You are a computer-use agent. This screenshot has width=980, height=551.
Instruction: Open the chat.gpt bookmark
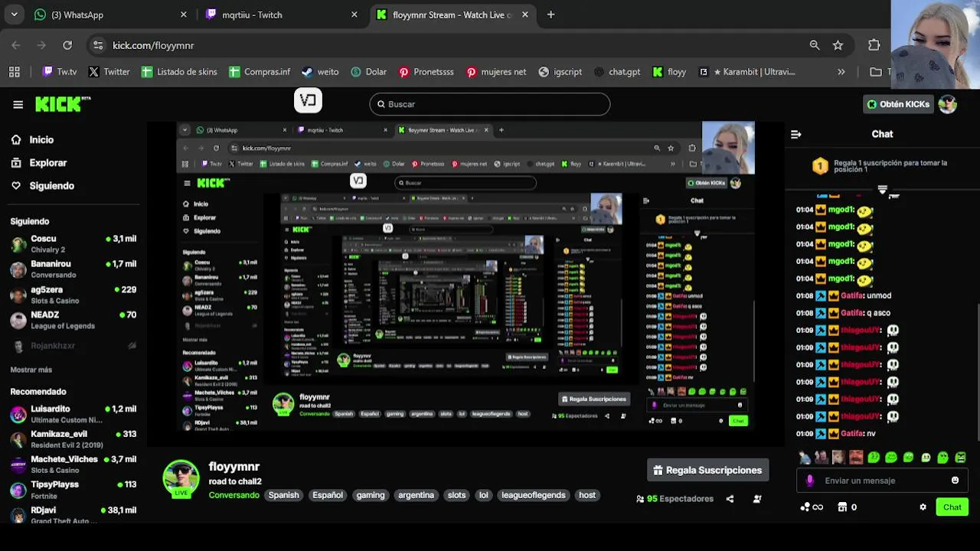pos(616,72)
